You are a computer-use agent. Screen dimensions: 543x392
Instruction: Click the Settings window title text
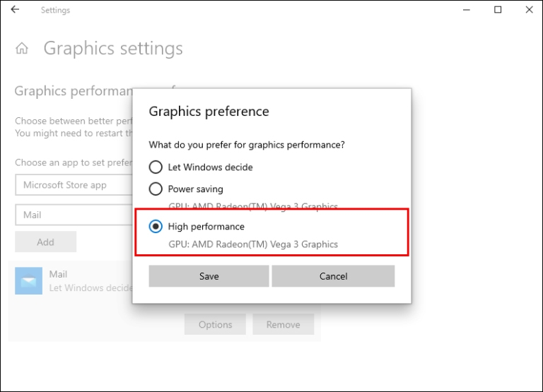(x=55, y=11)
